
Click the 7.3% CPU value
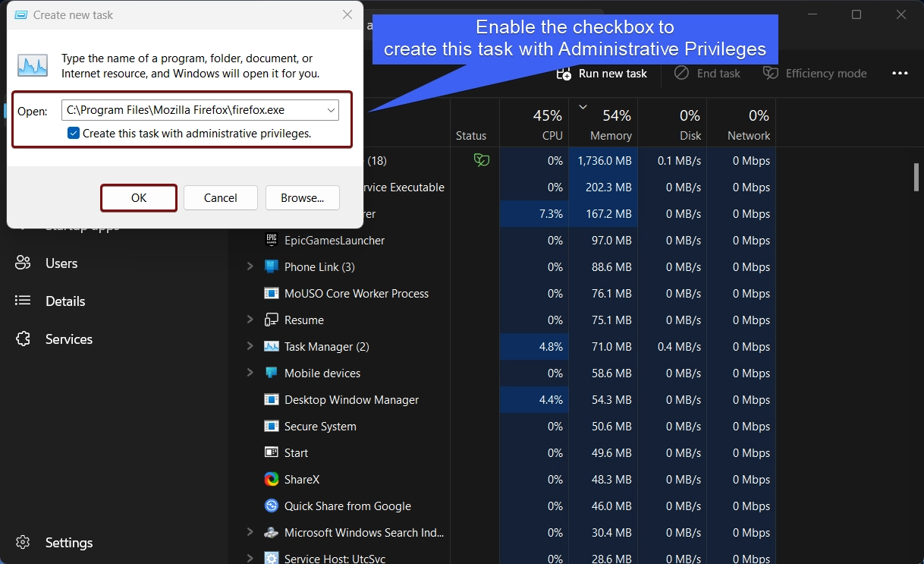tap(551, 214)
